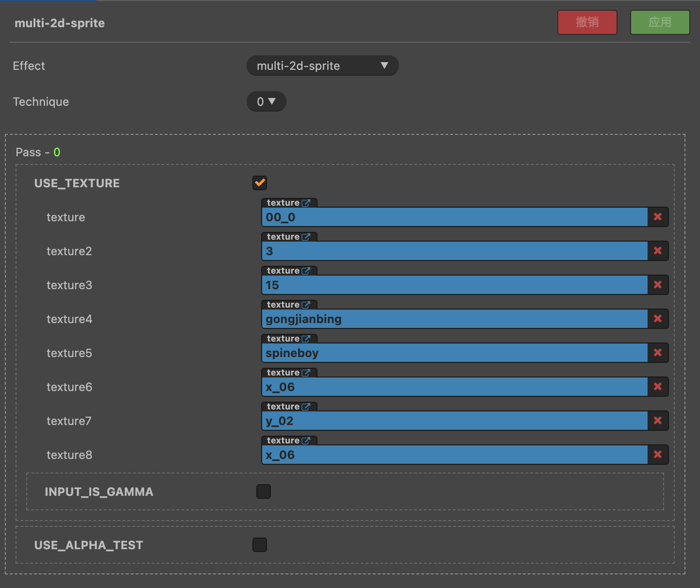Remove the 00_0 texture with its red X
This screenshot has height=588, width=700.
[658, 217]
